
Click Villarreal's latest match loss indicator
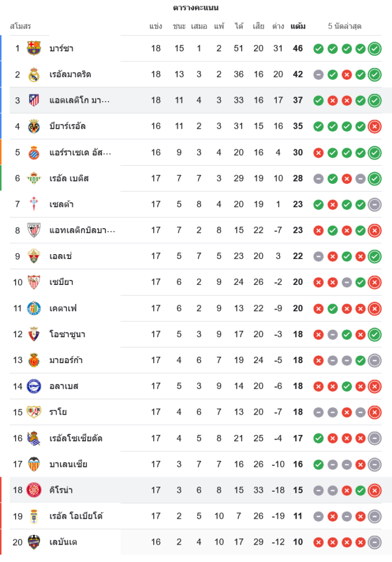coord(375,126)
